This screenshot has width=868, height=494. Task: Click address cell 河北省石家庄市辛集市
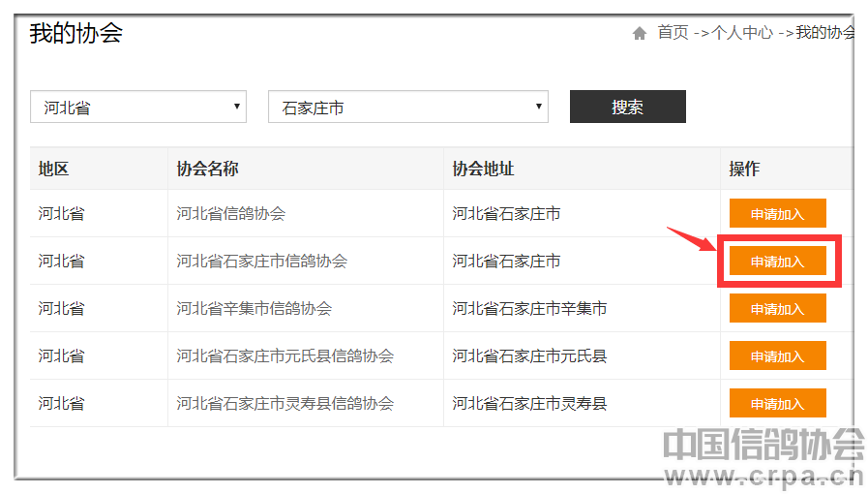coord(529,308)
